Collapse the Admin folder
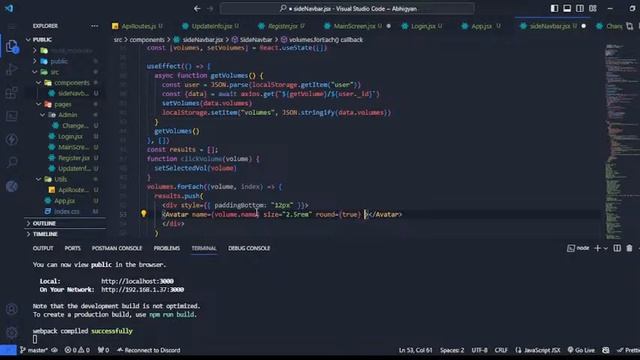Viewport: 640px width, 360px height. pos(67,115)
